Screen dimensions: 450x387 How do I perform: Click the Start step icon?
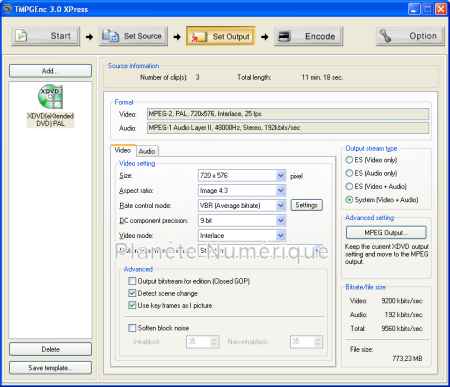click(x=21, y=36)
